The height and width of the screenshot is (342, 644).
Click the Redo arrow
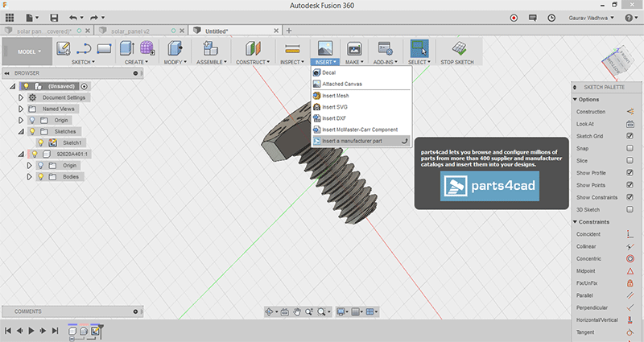click(94, 18)
